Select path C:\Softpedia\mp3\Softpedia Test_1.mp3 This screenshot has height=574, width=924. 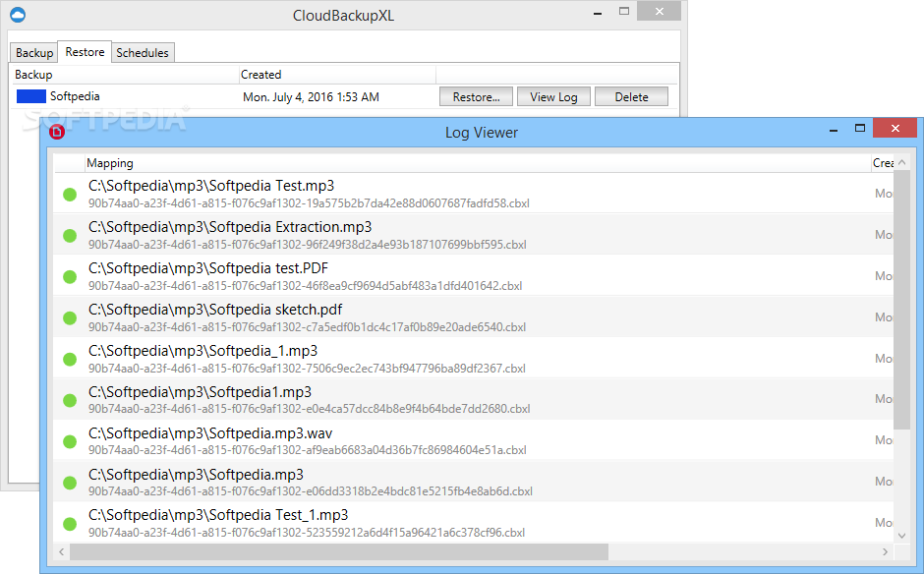[x=218, y=516]
